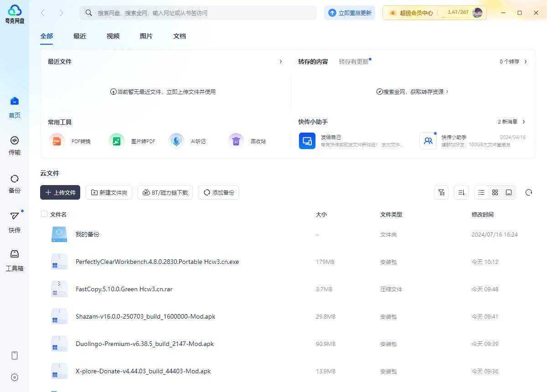This screenshot has height=392, width=547.
Task: Focus the top search input field
Action: click(198, 13)
